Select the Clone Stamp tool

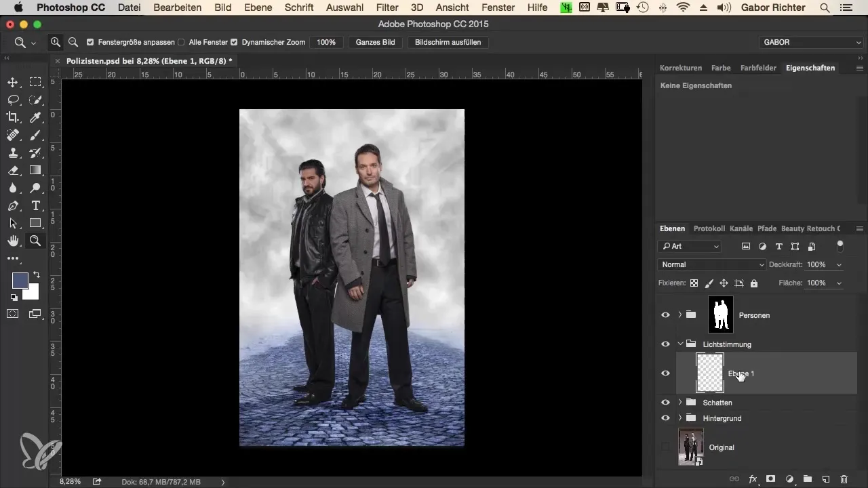click(x=12, y=152)
